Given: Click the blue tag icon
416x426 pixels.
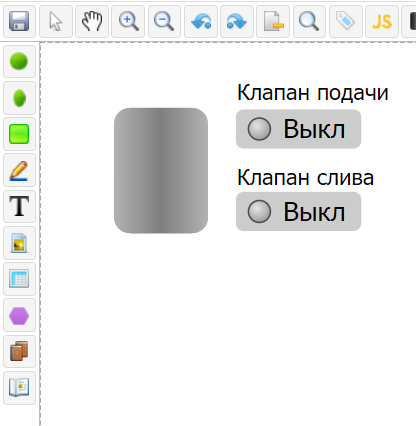Looking at the screenshot, I should (346, 21).
